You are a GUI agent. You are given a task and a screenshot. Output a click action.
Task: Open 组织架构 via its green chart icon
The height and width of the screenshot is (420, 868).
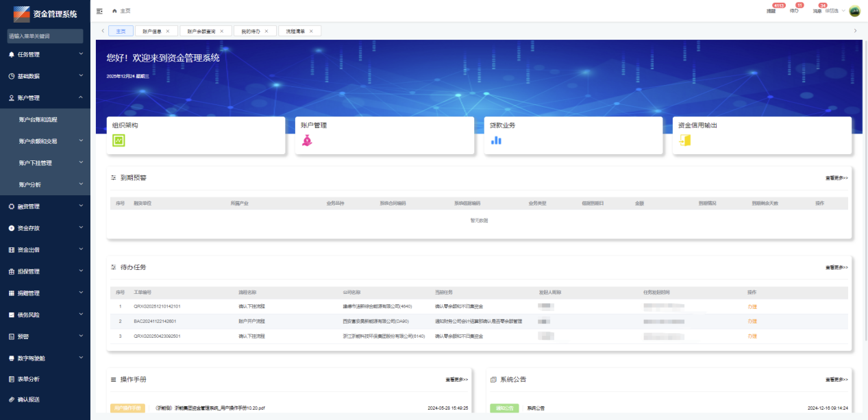[119, 140]
